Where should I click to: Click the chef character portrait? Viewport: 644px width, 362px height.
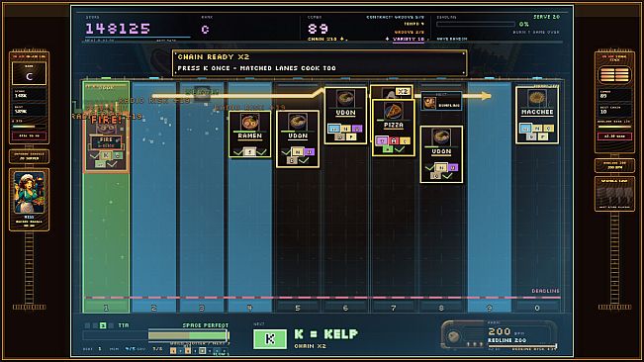29,193
